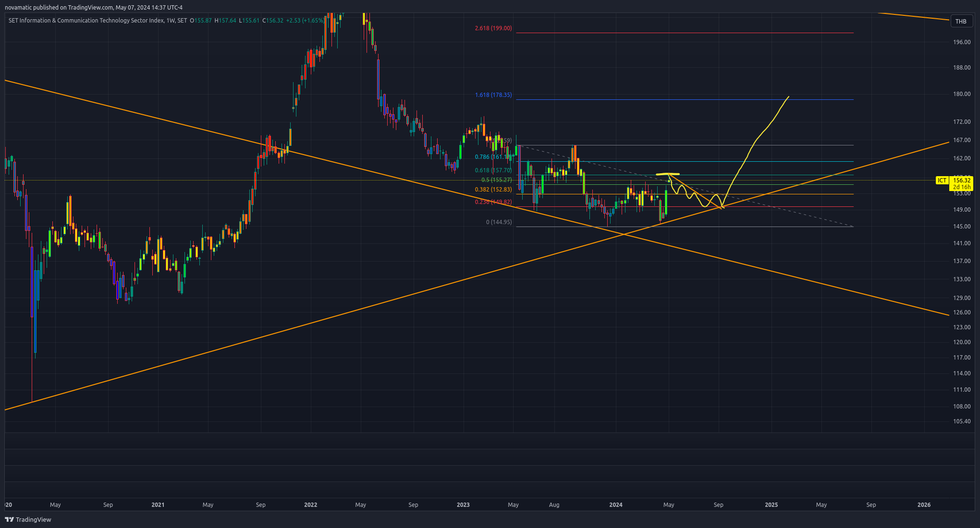Screen dimensions: 980x528
Task: Click the C156.32 close price value
Action: [x=273, y=21]
